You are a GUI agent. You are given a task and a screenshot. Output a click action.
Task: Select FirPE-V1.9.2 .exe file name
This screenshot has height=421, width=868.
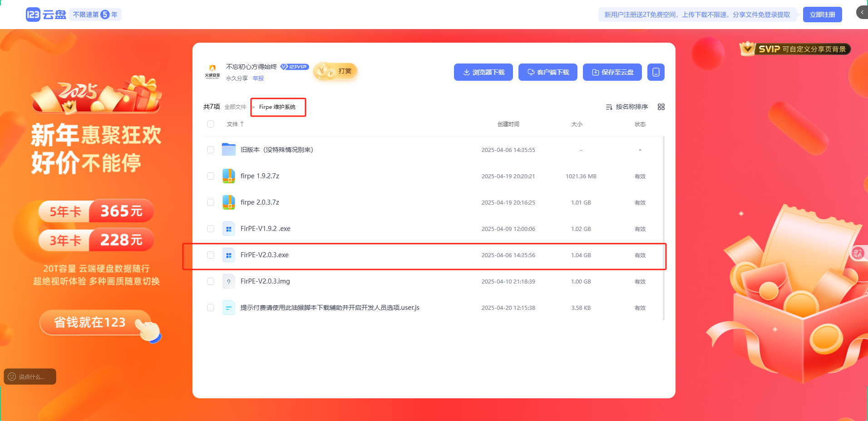(x=266, y=229)
